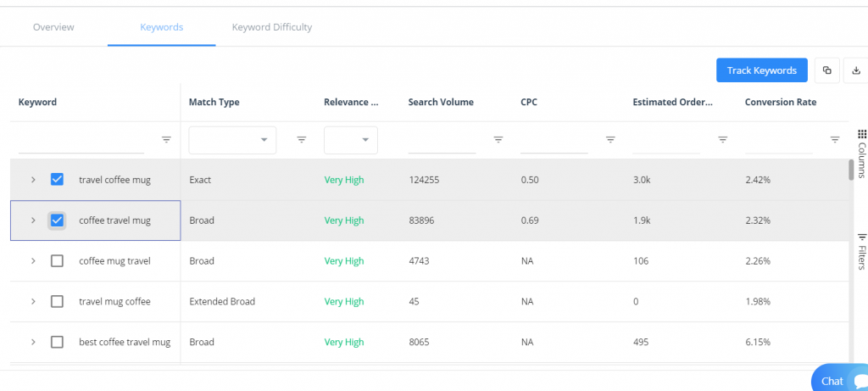Screen dimensions: 868x391
Task: Switch to the Overview tab
Action: (53, 27)
